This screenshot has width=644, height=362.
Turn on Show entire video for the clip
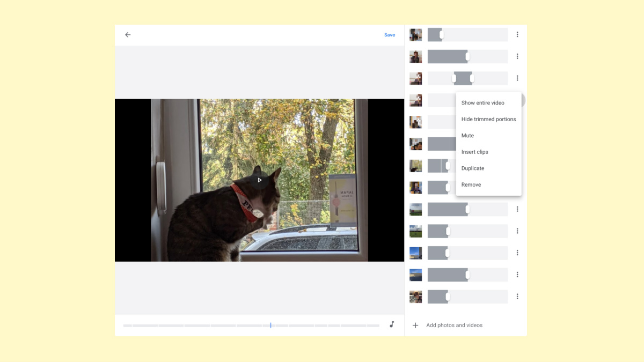click(x=482, y=102)
